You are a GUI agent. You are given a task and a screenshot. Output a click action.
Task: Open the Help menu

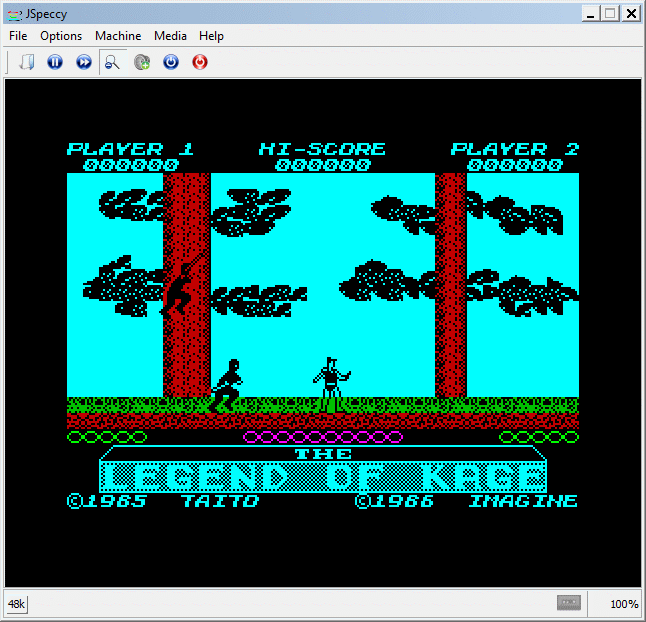211,36
